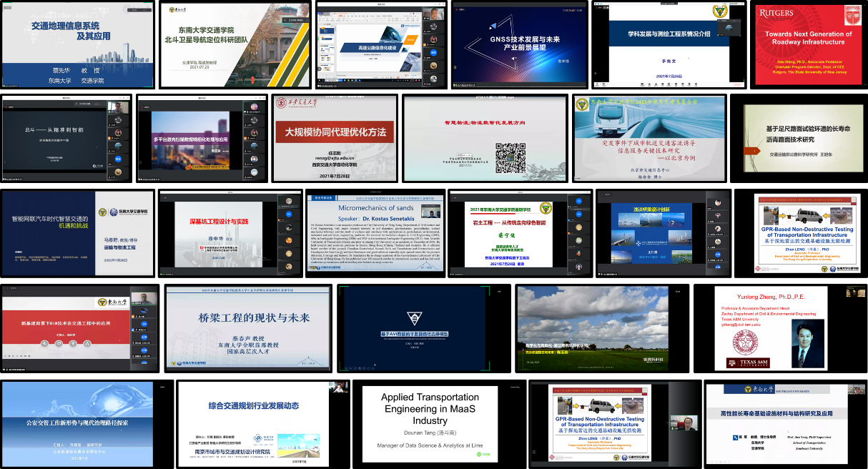View the dark navy 基于AVI数据 slide thumbnail
The height and width of the screenshot is (469, 868).
click(x=424, y=329)
